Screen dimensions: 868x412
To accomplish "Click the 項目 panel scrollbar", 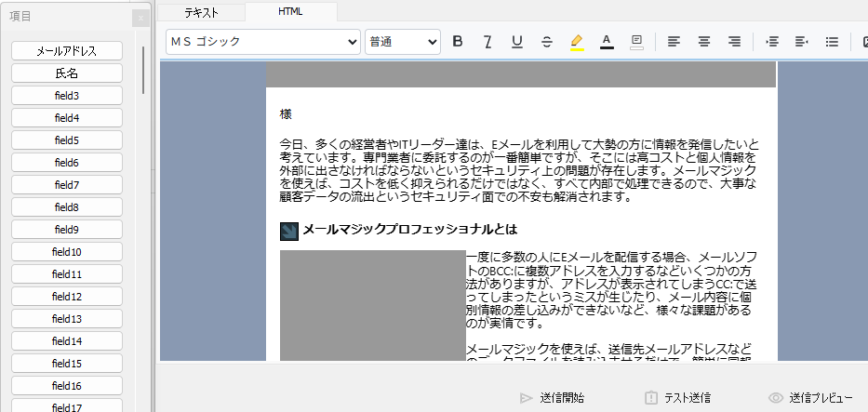I will pyautogui.click(x=143, y=71).
